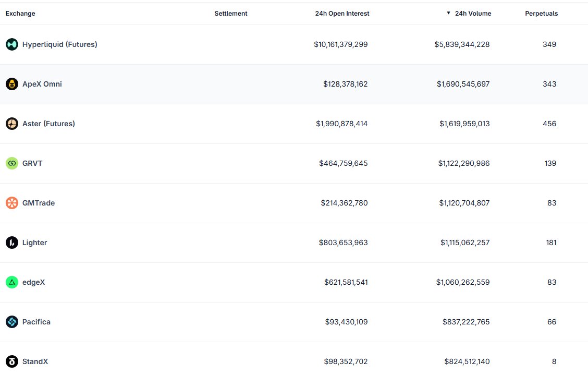Open GRVT exchange page
588x375 pixels.
32,163
